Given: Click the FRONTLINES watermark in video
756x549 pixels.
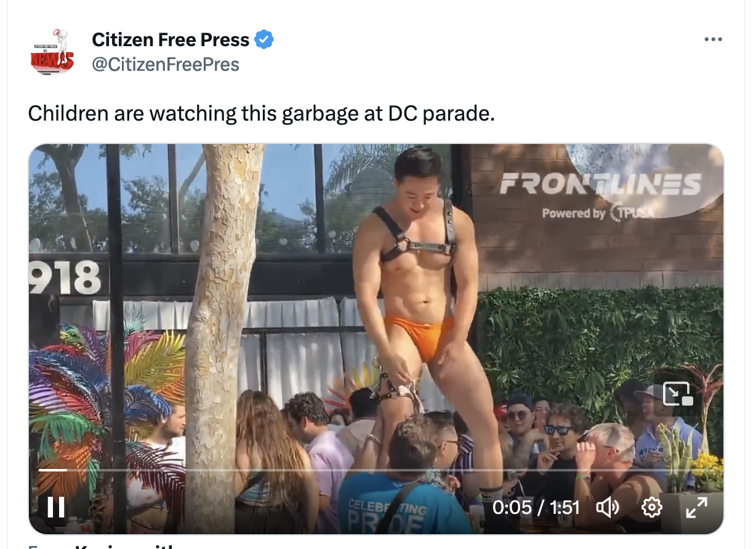Looking at the screenshot, I should pyautogui.click(x=600, y=185).
